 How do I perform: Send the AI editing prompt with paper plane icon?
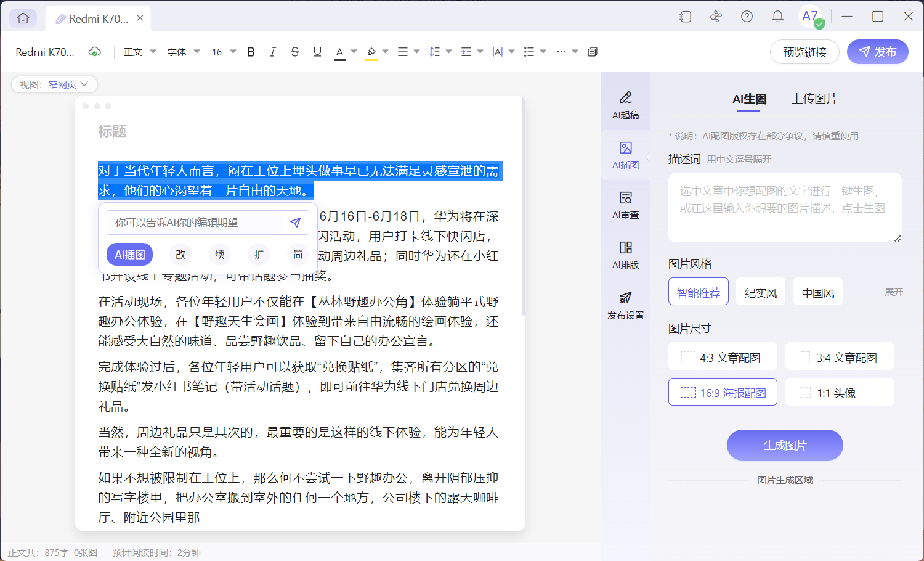click(295, 223)
